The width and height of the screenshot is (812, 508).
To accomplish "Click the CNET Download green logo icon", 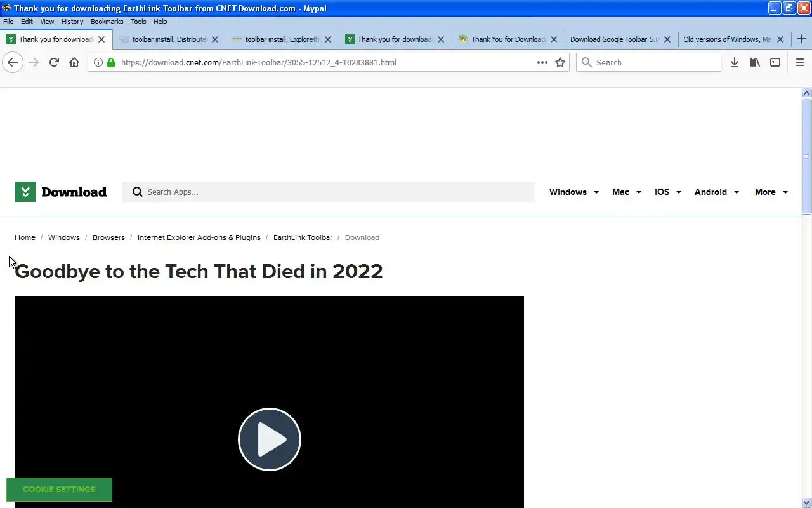I will point(25,192).
